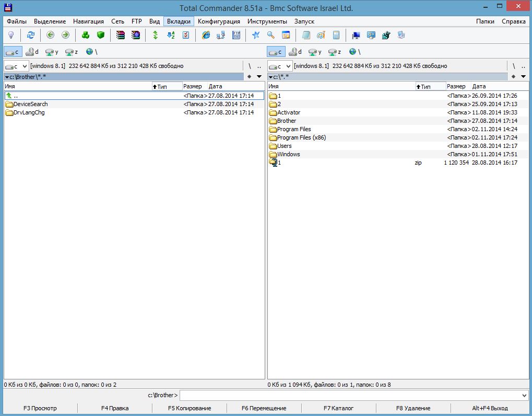Click the right panel c:\*.* path bar
Image resolution: width=532 pixels, height=416 pixels.
coord(388,77)
